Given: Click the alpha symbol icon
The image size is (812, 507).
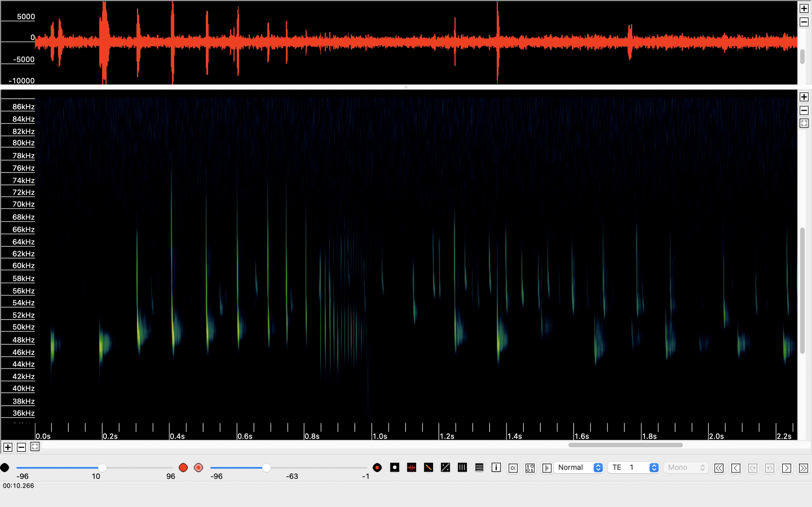Looking at the screenshot, I should tap(513, 468).
